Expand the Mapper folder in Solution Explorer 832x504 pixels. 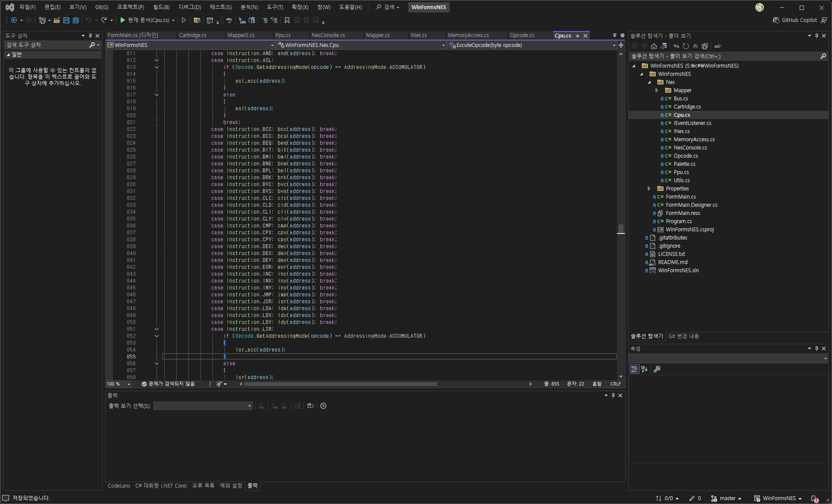[x=657, y=90]
